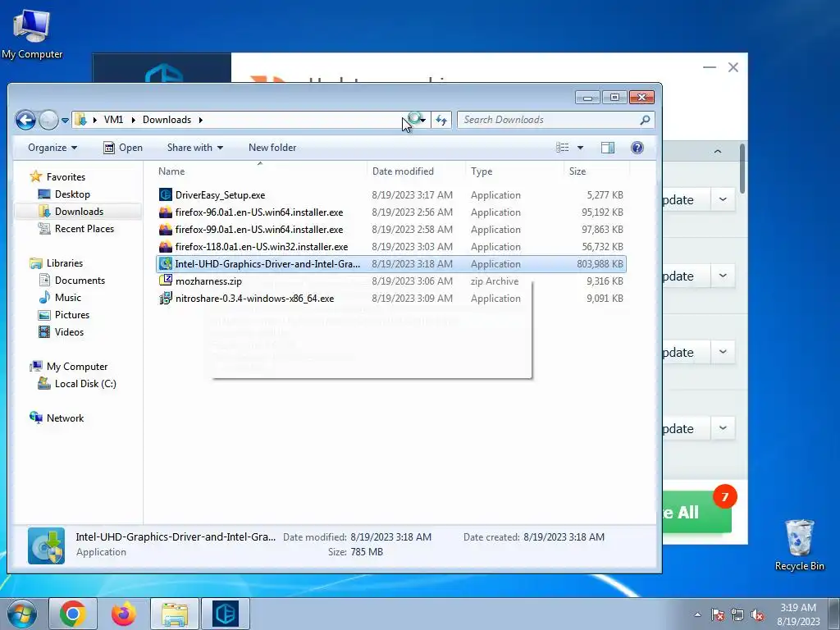This screenshot has width=840, height=630.
Task: Open Explorer help icon
Action: (x=637, y=148)
